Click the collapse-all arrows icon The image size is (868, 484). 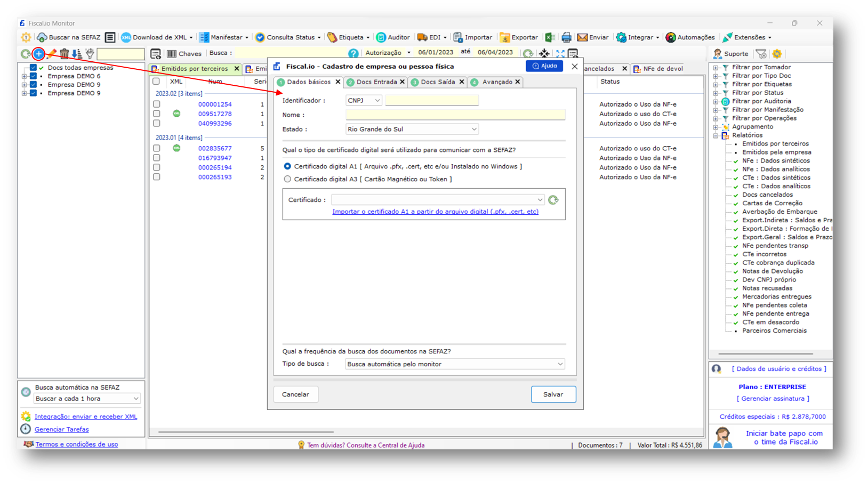(544, 54)
